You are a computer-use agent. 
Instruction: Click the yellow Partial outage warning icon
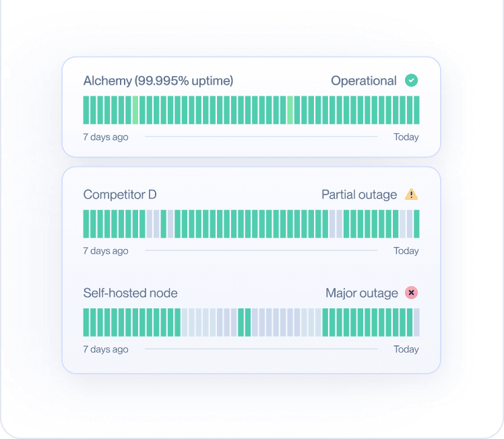(x=411, y=195)
